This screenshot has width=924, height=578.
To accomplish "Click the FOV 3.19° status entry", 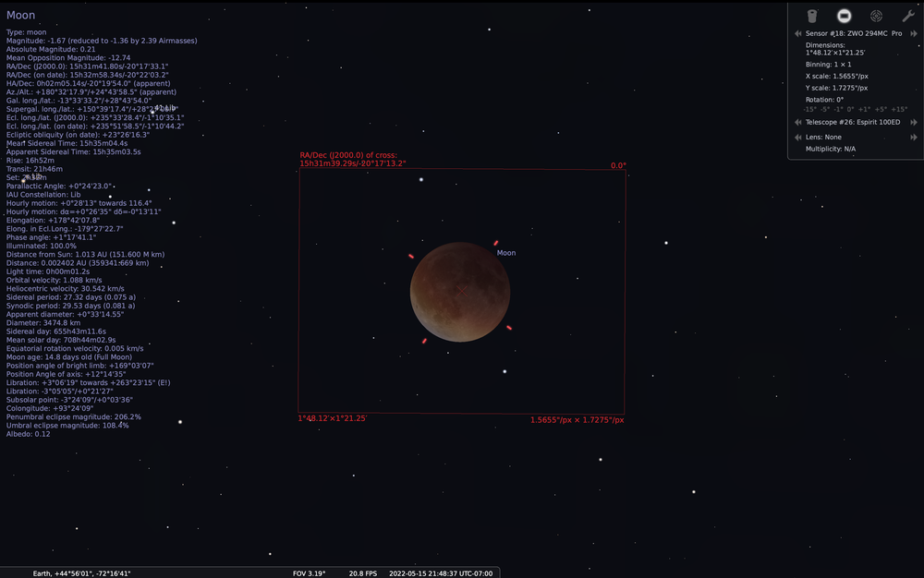I will (x=309, y=573).
